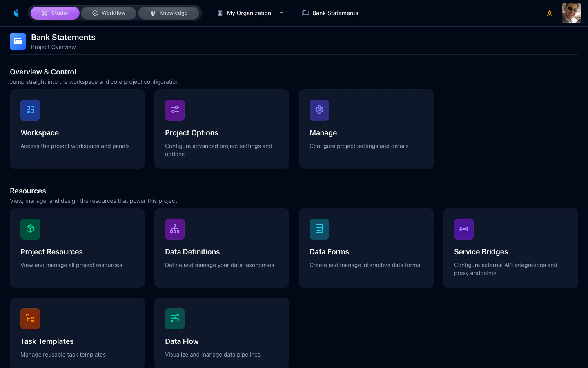588x368 pixels.
Task: Click the Data Flow pipeline icon
Action: [x=175, y=319]
